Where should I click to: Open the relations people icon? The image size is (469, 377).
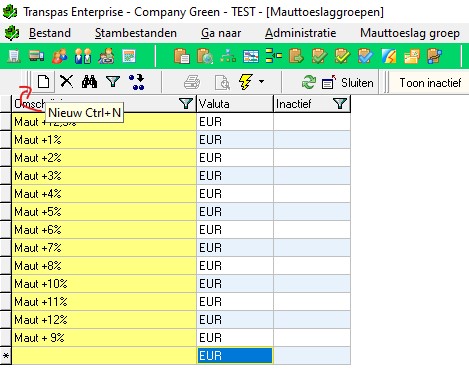60,56
